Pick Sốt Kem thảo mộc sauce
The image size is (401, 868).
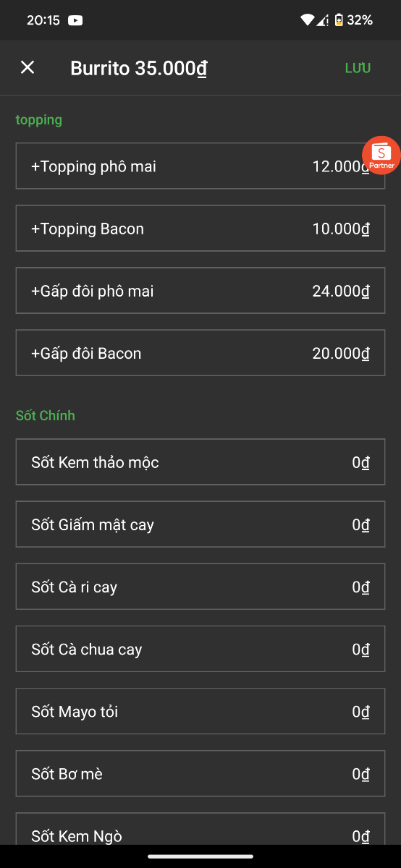(200, 462)
